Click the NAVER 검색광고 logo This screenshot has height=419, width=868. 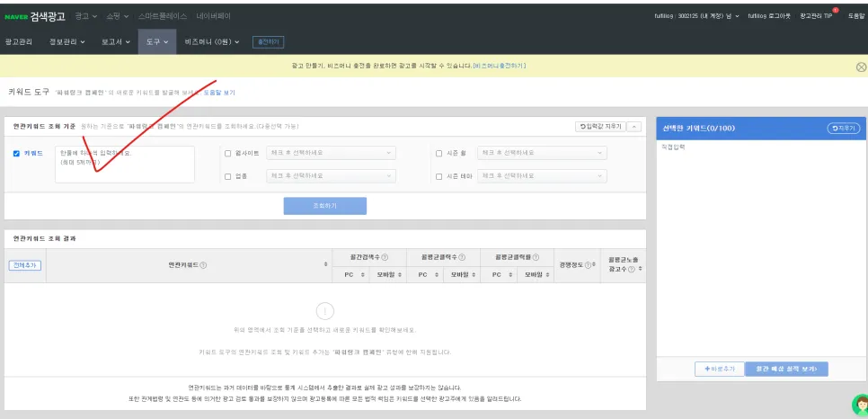(x=37, y=16)
